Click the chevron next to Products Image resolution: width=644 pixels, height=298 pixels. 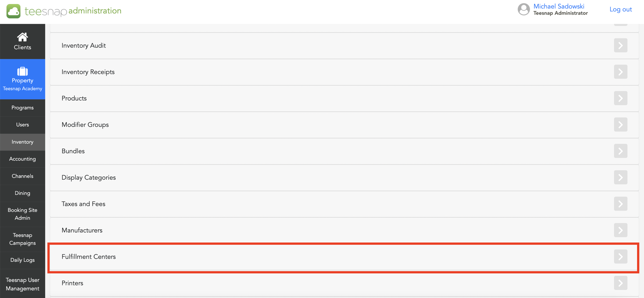pos(620,98)
